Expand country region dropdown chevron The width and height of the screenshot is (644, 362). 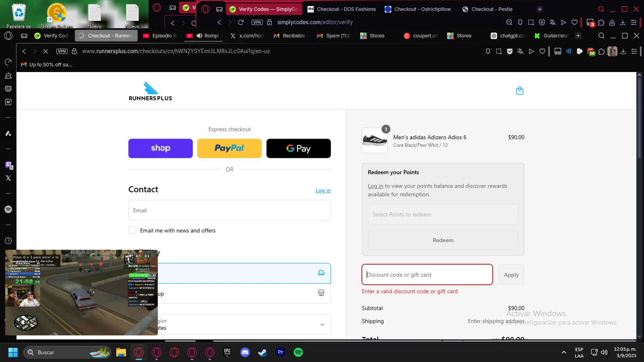[x=322, y=325]
